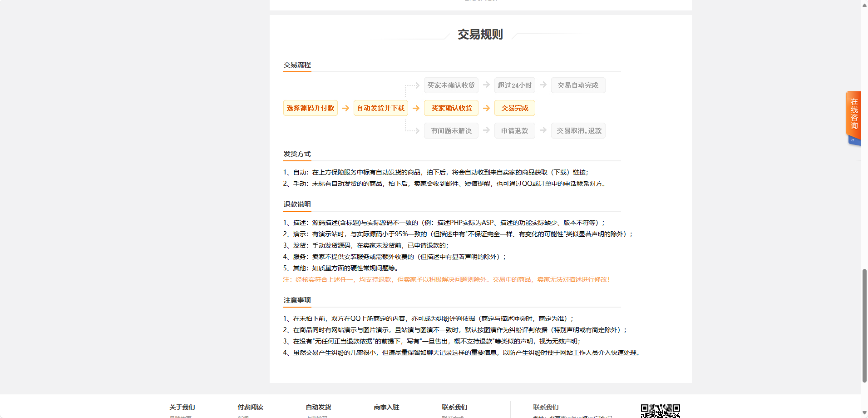This screenshot has width=868, height=418.
Task: Click orange arrow after 自动发货并下载
Action: [x=416, y=108]
